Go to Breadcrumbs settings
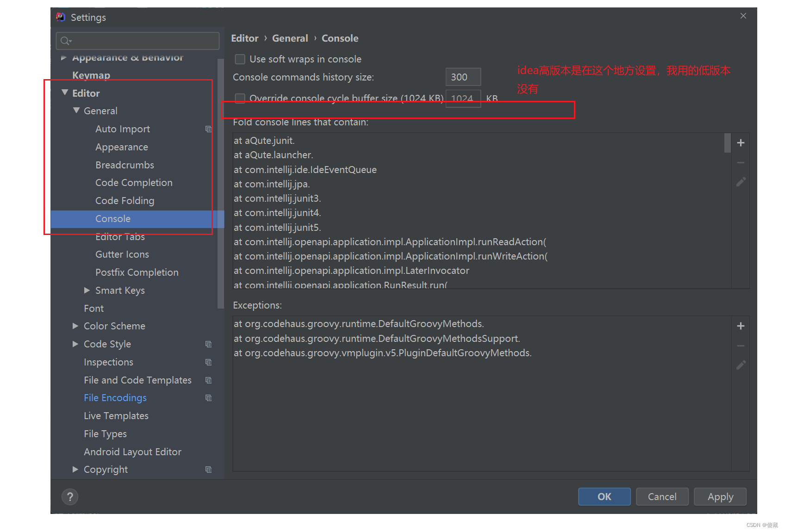Image resolution: width=785 pixels, height=532 pixels. point(125,165)
